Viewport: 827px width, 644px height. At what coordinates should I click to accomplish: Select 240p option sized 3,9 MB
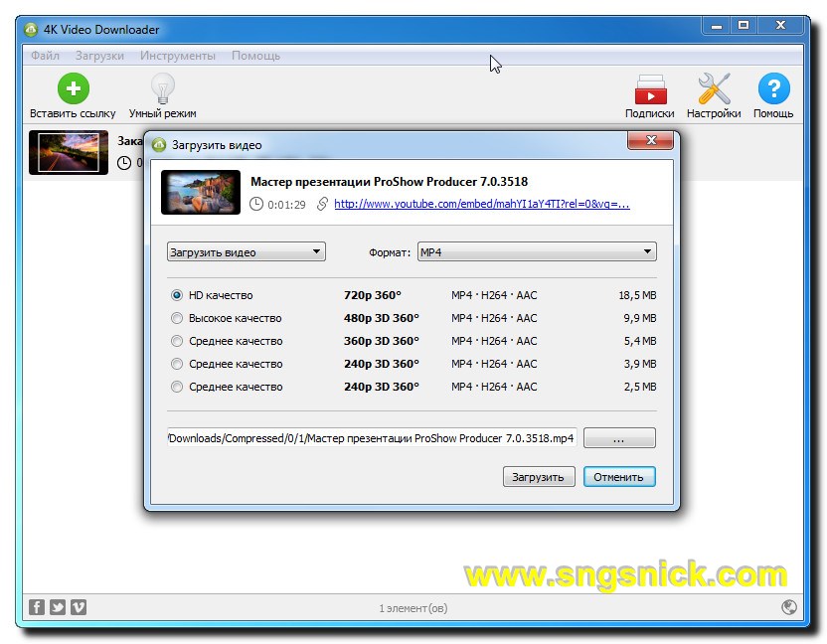point(177,364)
